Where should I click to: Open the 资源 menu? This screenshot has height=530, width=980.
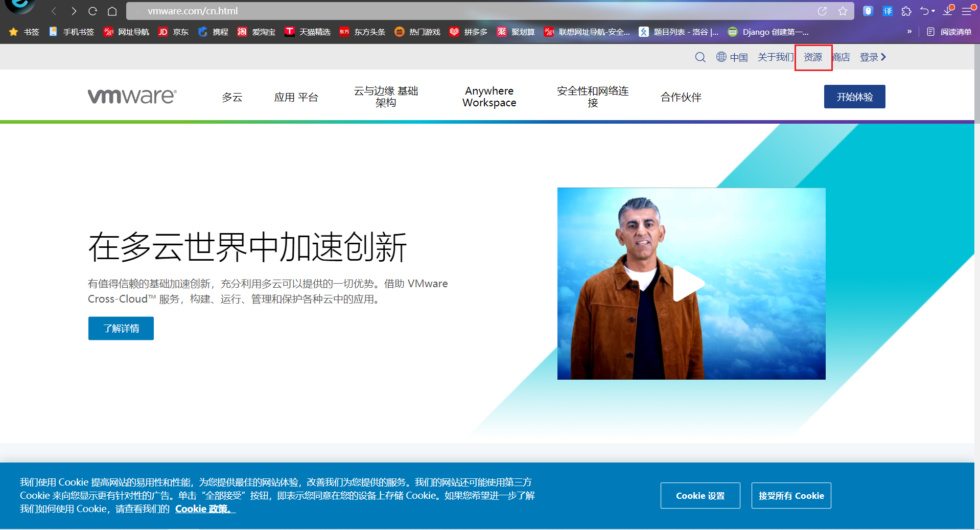[813, 57]
